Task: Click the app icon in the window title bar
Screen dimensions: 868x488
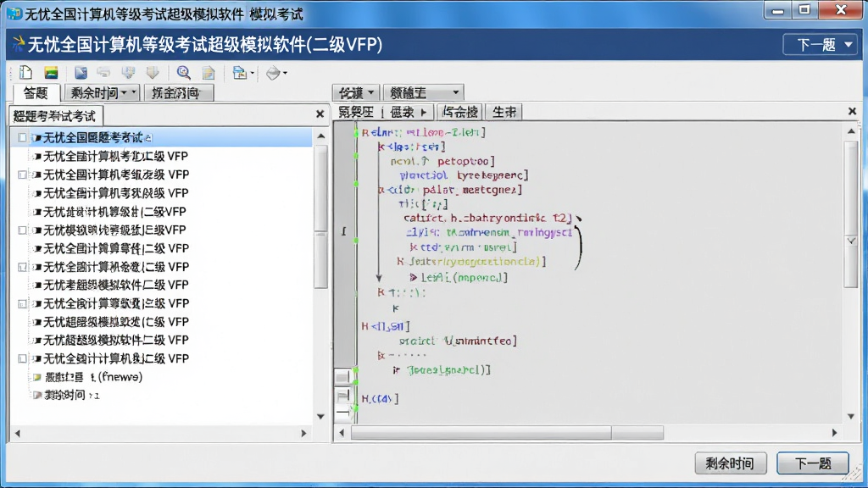Action: point(15,14)
